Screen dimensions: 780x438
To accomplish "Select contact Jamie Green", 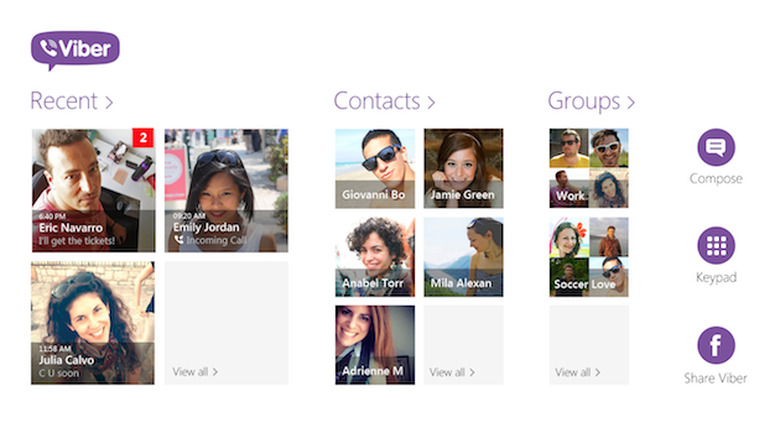I will pyautogui.click(x=463, y=168).
